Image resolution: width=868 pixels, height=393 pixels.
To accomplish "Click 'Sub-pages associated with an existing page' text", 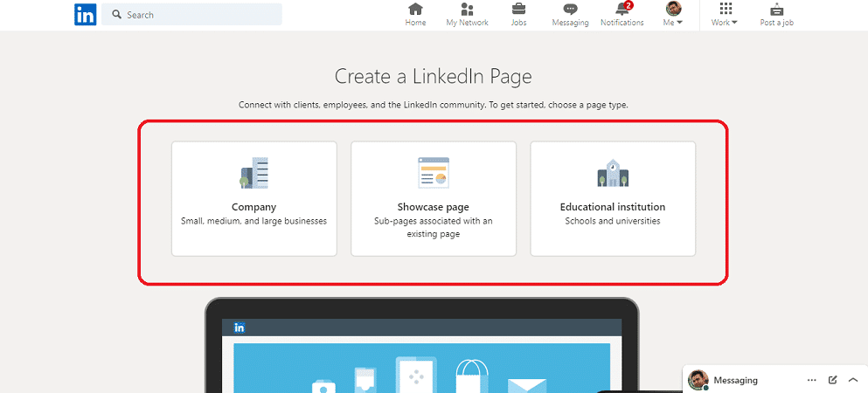I will [x=434, y=228].
